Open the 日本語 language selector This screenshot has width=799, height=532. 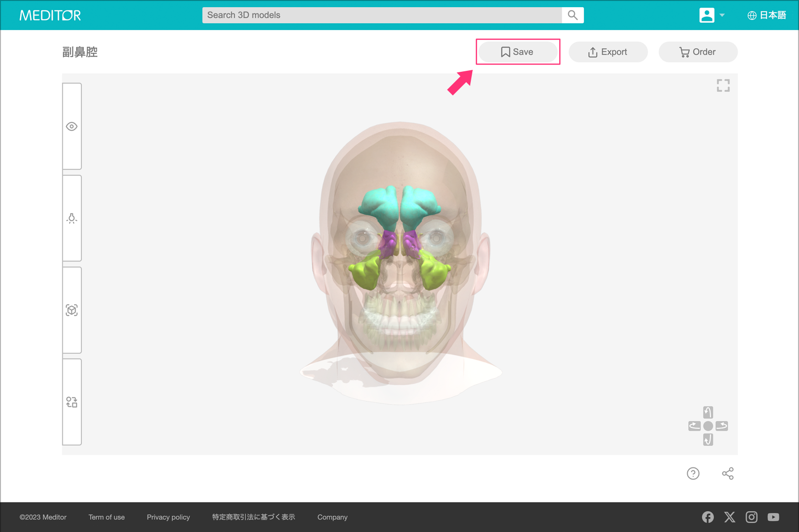click(767, 15)
